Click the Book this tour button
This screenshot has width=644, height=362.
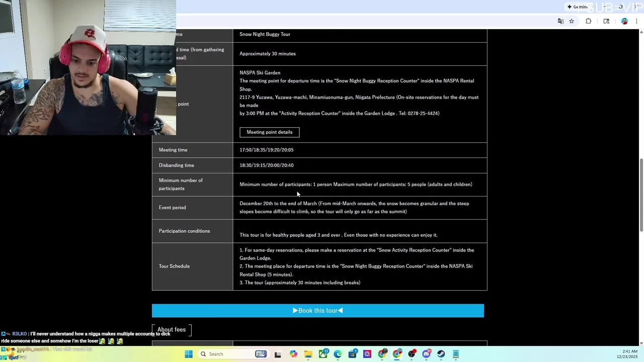[318, 311]
